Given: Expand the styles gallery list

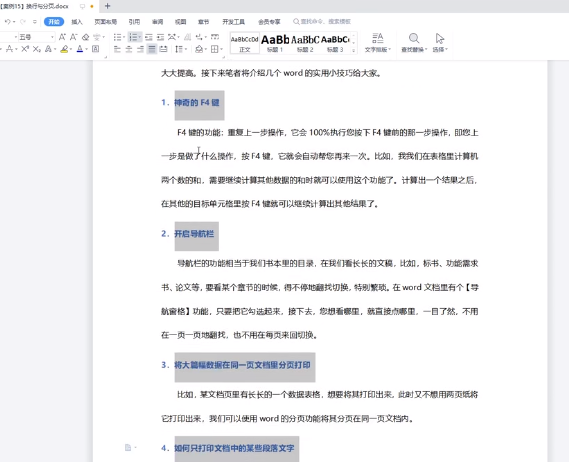Looking at the screenshot, I should point(354,51).
